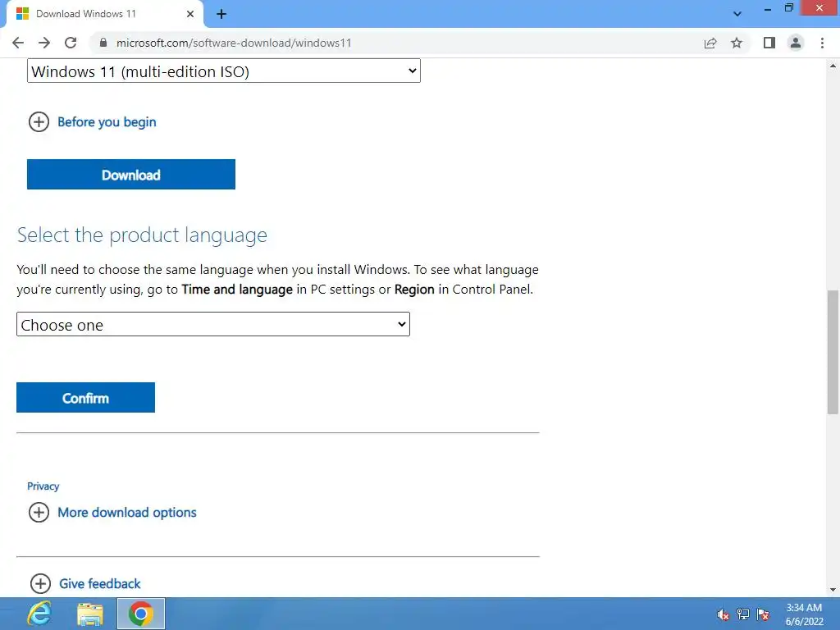Click the vertical scrollbar thumb
The height and width of the screenshot is (630, 840).
(833, 352)
